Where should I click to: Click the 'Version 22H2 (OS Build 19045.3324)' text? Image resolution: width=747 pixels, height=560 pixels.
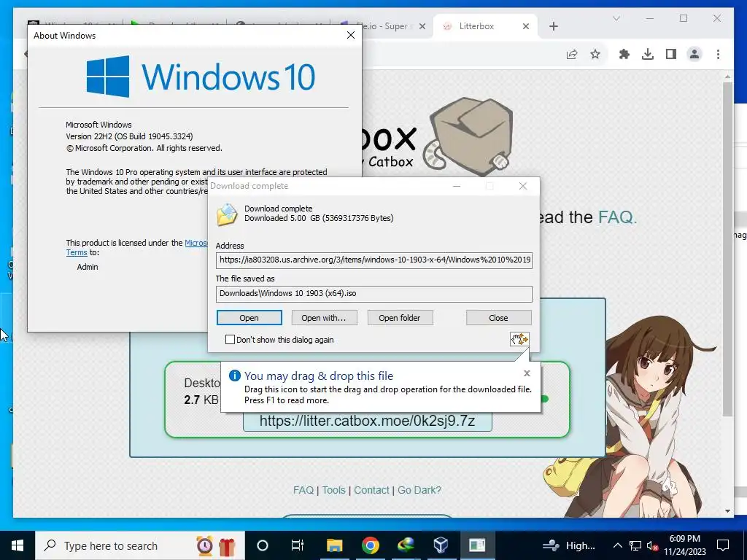click(129, 136)
